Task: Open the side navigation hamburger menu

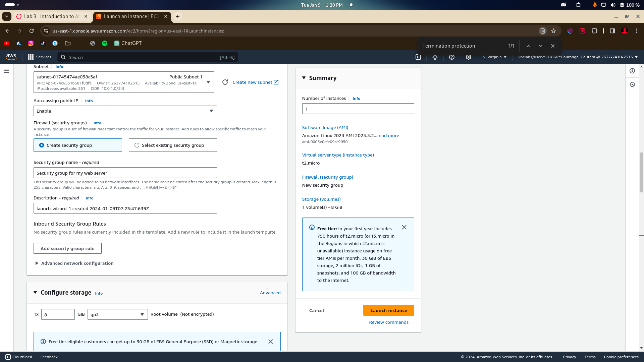Action: tap(7, 71)
